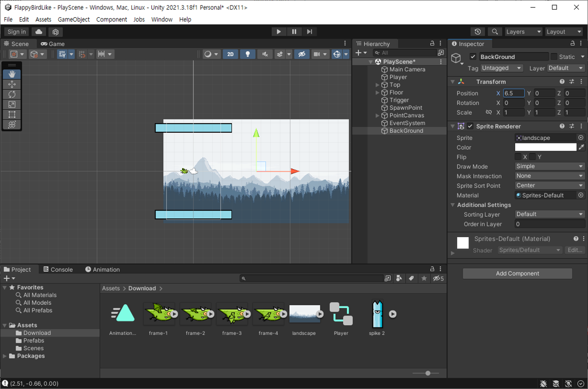Image resolution: width=588 pixels, height=389 pixels.
Task: Click the Hierarchy add (+) button
Action: [360, 53]
